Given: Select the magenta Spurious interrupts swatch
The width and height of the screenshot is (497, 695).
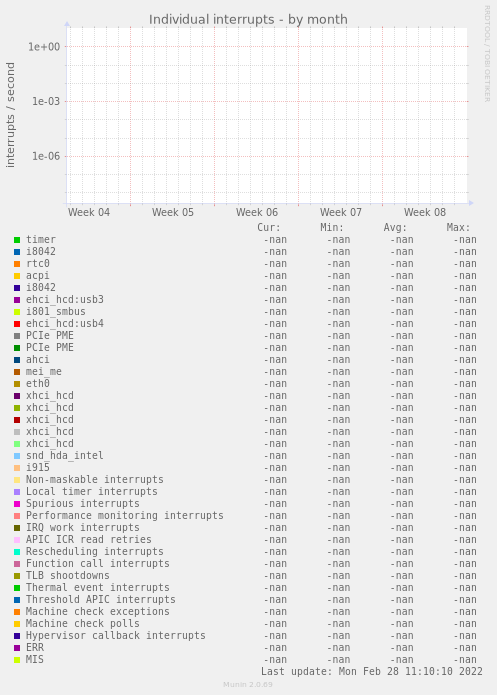Looking at the screenshot, I should [x=17, y=504].
